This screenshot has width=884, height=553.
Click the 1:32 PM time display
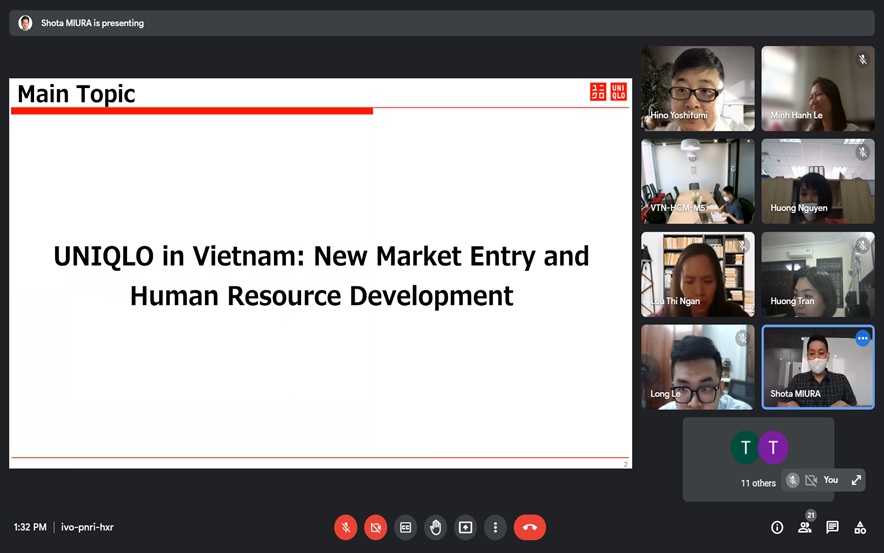pyautogui.click(x=30, y=527)
